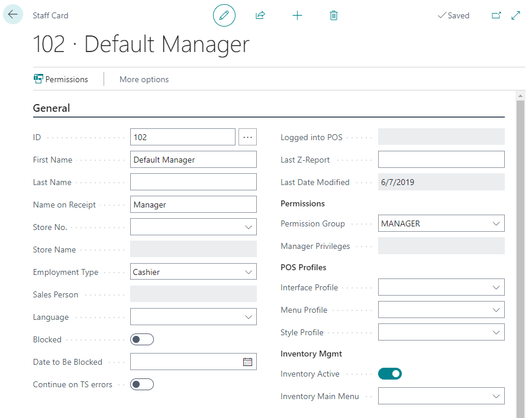
Task: Click the share icon in header
Action: (x=260, y=15)
